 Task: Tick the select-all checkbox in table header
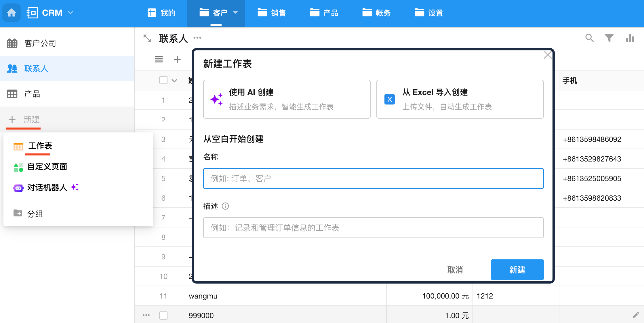click(163, 80)
